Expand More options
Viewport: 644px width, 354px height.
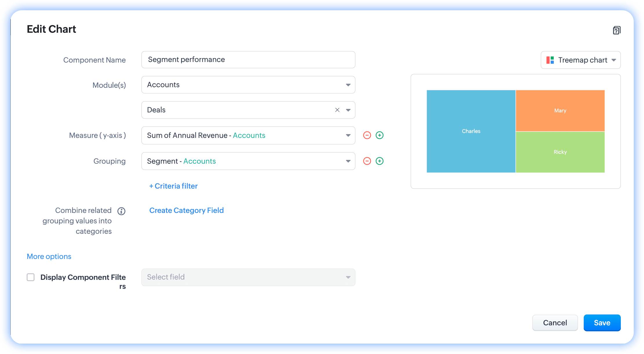(x=49, y=256)
